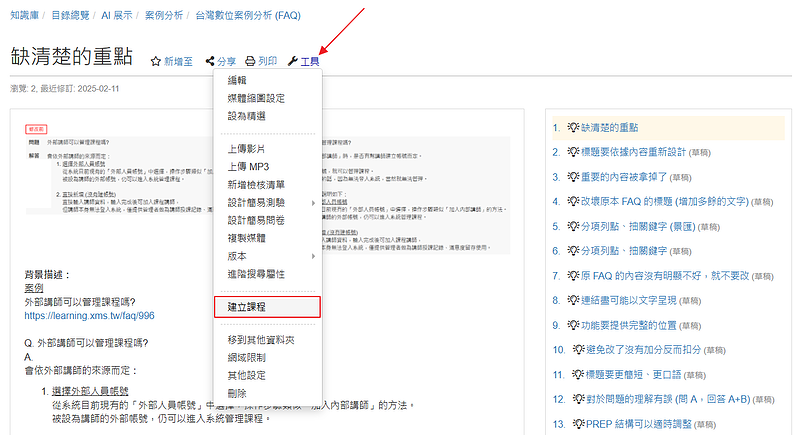Click lightbulb icon beside 重要的內容被拿掉了
This screenshot has height=435, width=800.
pyautogui.click(x=574, y=177)
